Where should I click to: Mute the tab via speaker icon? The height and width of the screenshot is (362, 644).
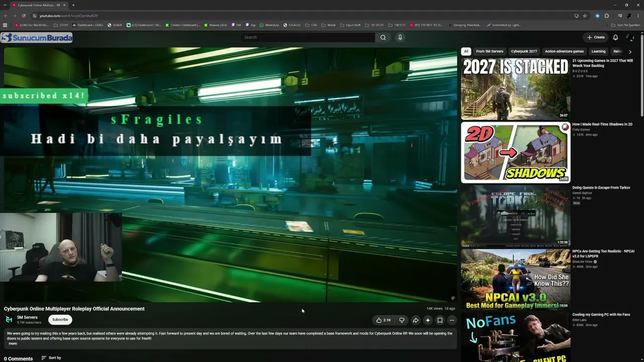[x=58, y=5]
